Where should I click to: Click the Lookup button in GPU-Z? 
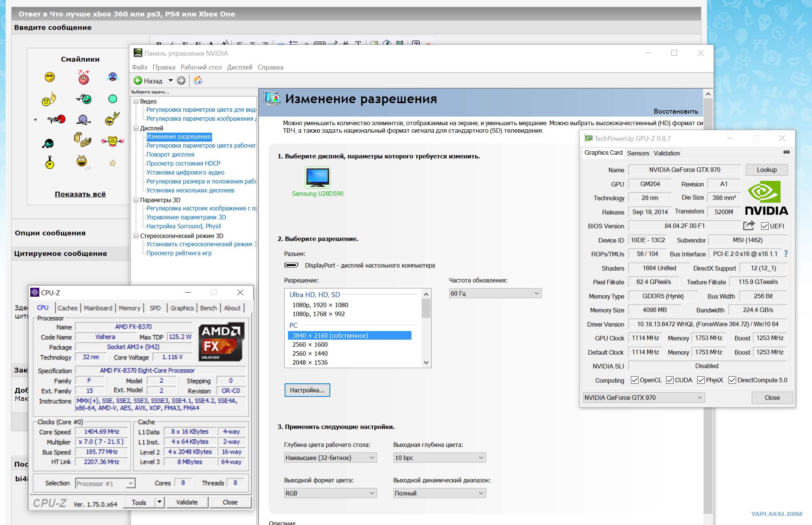pyautogui.click(x=767, y=170)
